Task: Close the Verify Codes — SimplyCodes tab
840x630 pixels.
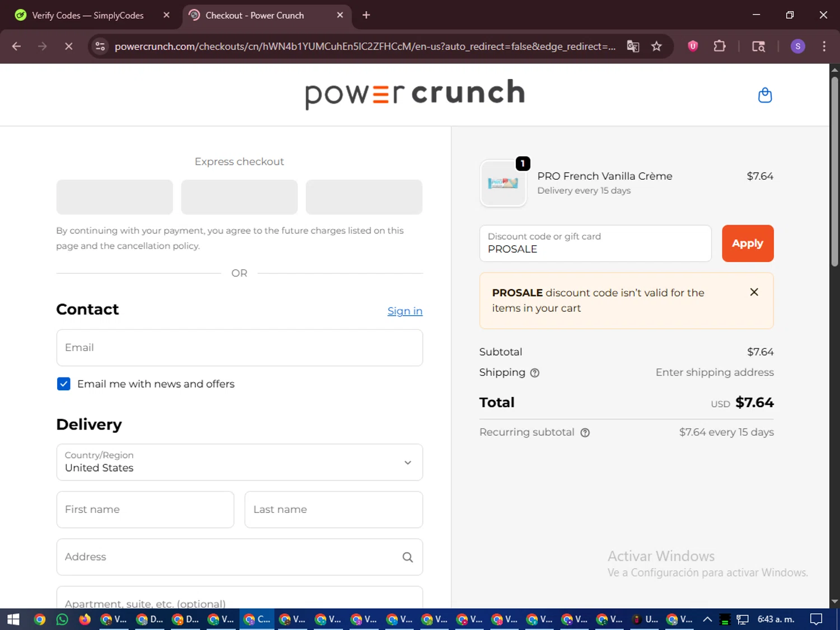Action: (x=166, y=15)
